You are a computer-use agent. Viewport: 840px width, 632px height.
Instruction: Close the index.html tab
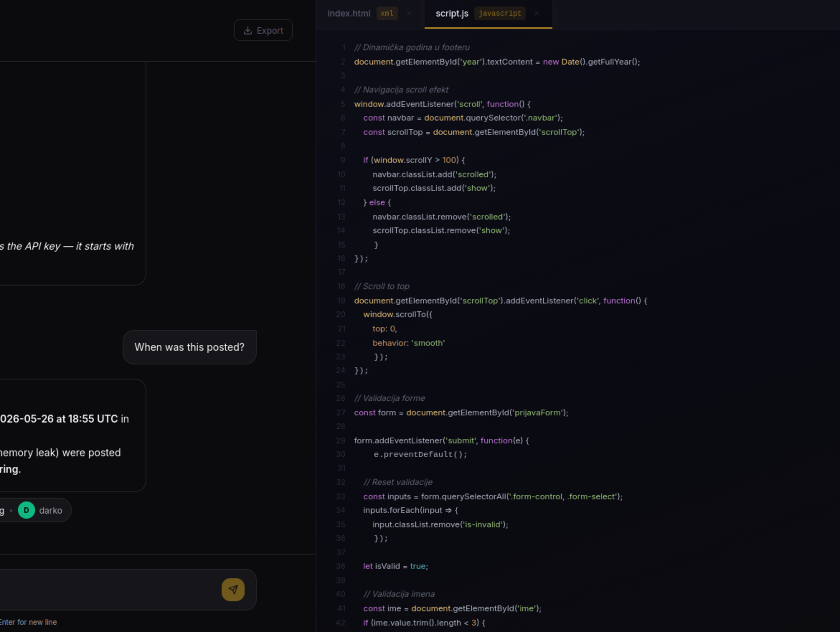[x=409, y=13]
